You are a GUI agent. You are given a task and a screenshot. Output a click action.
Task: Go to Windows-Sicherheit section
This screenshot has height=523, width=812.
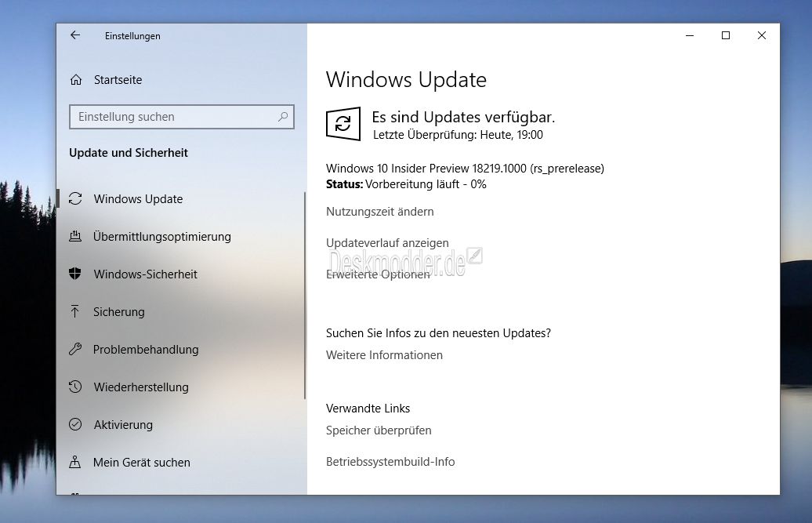tap(146, 274)
